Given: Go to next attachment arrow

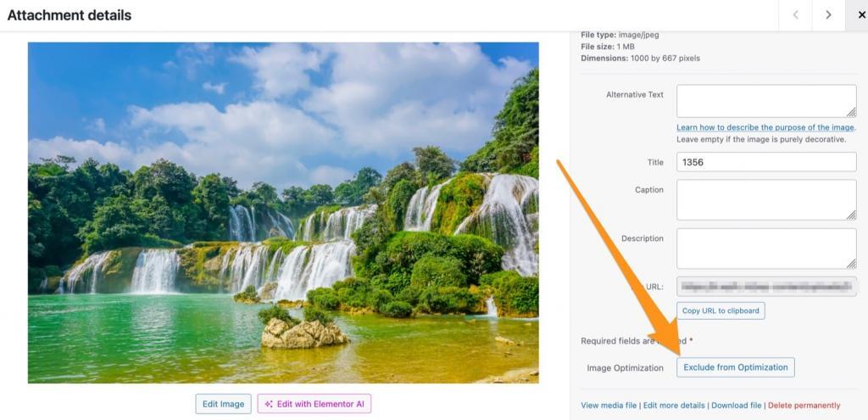Looking at the screenshot, I should click(828, 15).
